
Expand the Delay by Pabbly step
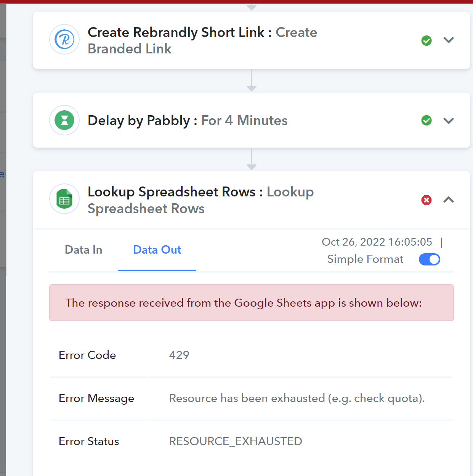(449, 121)
